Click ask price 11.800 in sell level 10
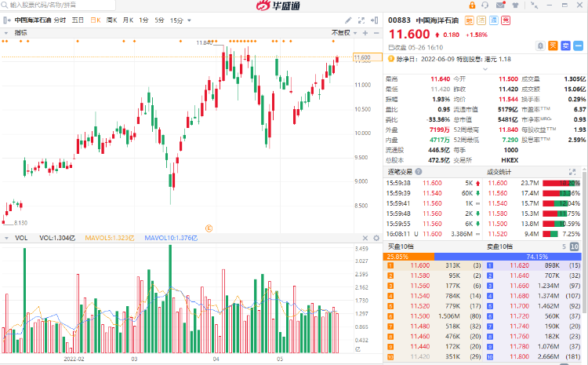 (x=519, y=356)
